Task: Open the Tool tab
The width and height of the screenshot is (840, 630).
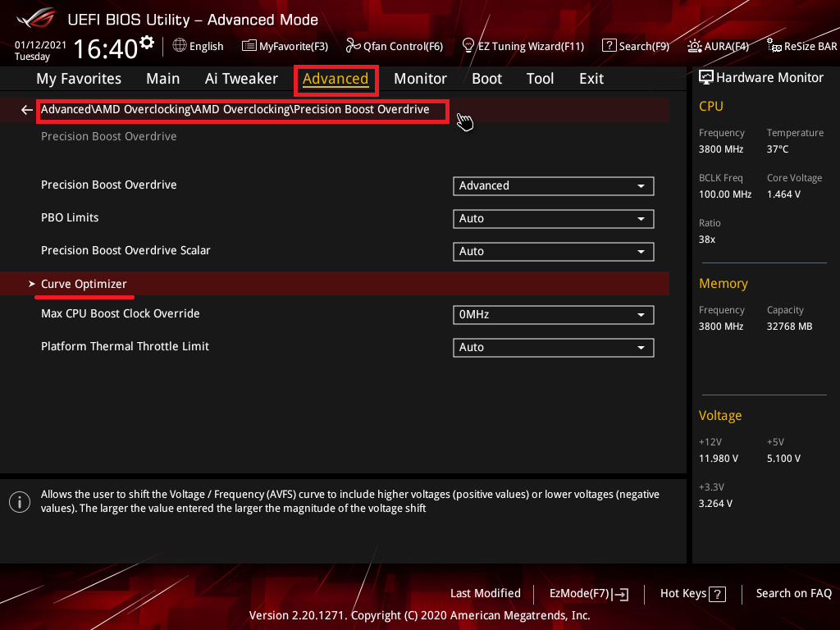Action: [x=540, y=79]
